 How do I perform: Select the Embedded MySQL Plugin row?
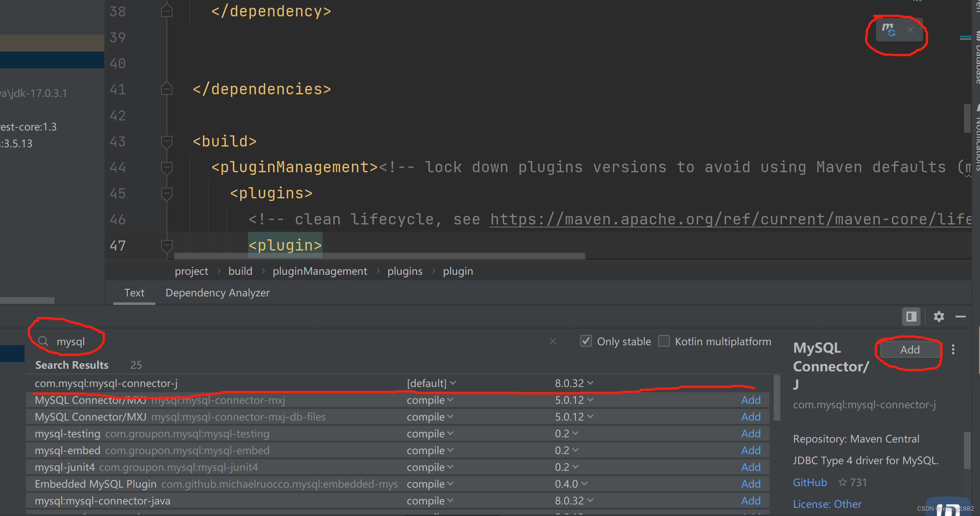click(x=397, y=484)
